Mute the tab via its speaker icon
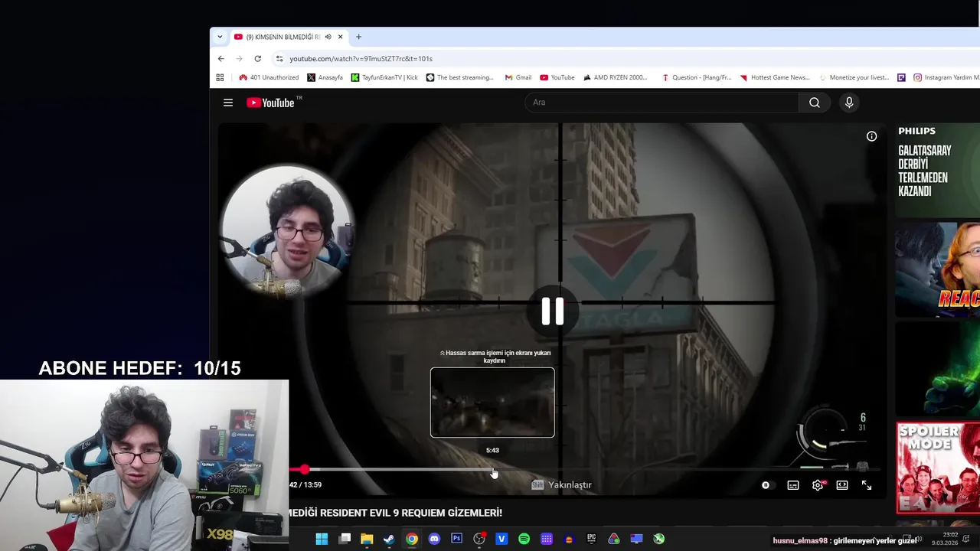Viewport: 980px width, 551px height. click(328, 37)
